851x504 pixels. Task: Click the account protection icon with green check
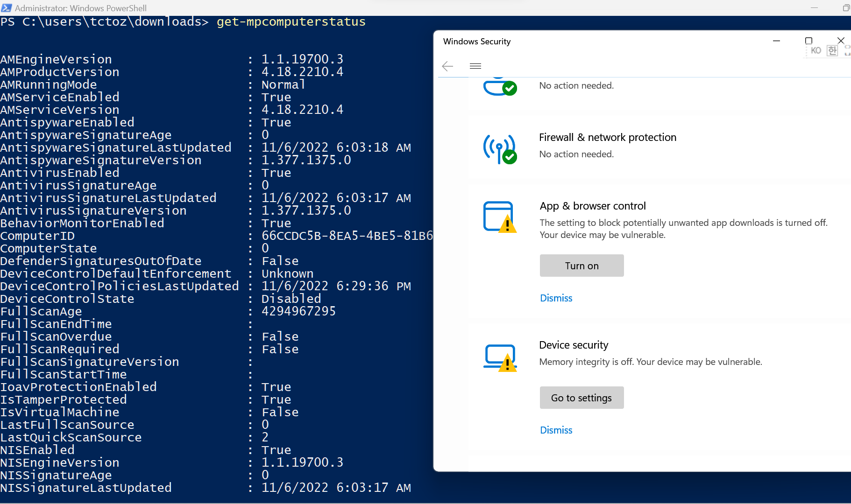[500, 87]
